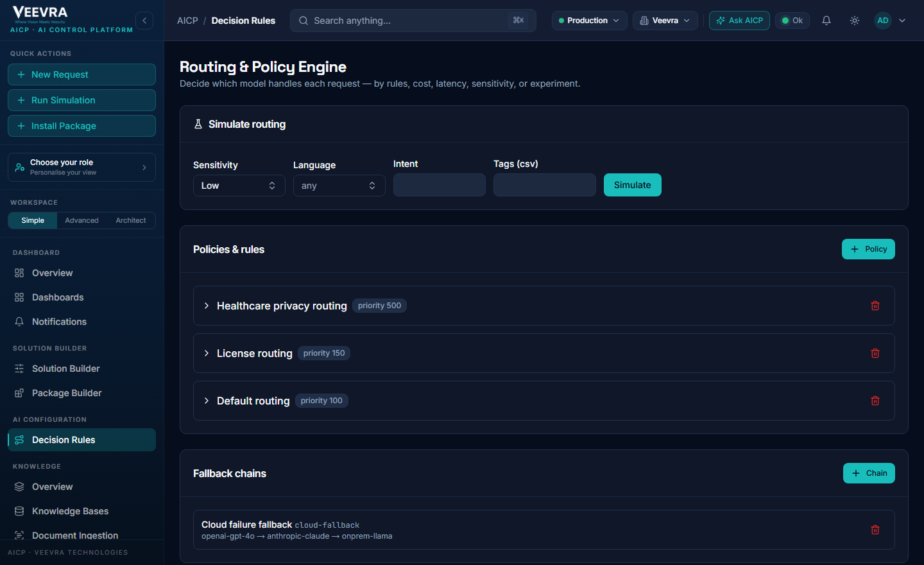Screen dimensions: 924x565
Task: Open the Language dropdown set to any
Action: coord(339,186)
